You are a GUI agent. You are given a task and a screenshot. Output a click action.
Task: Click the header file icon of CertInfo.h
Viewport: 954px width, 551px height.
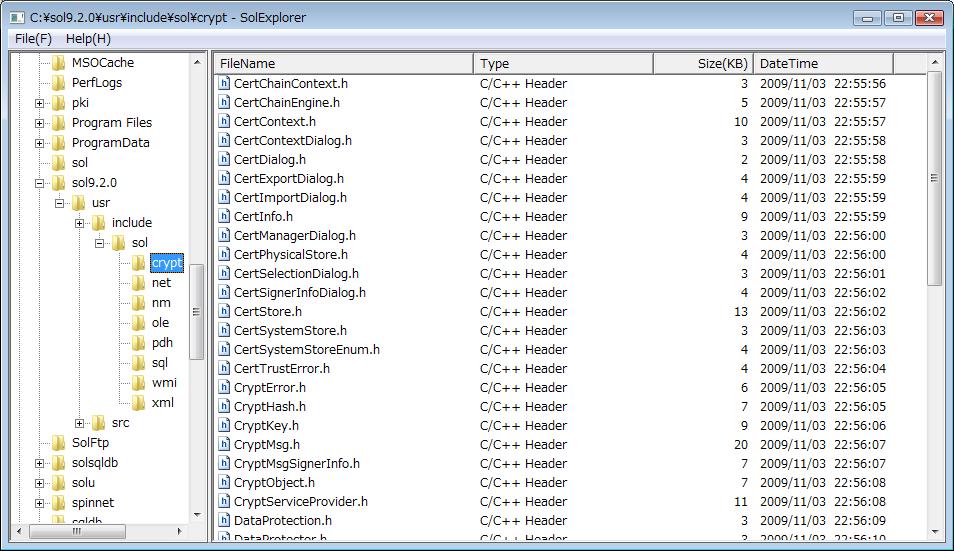click(x=225, y=217)
